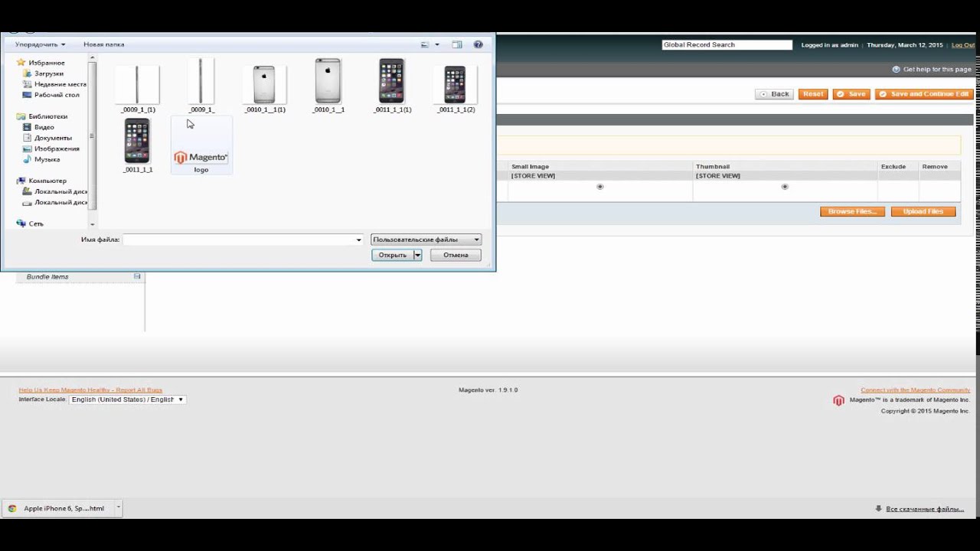Open Документы library
Image resolution: width=980 pixels, height=551 pixels.
(x=53, y=138)
